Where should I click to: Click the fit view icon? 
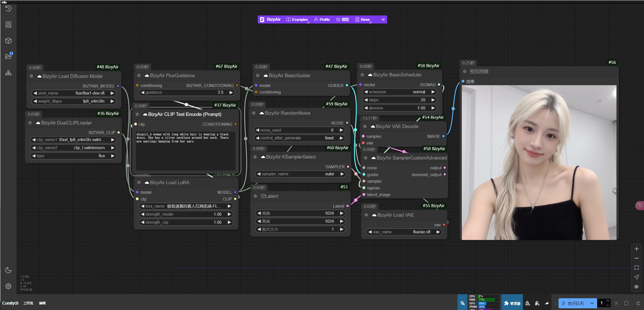(636, 268)
